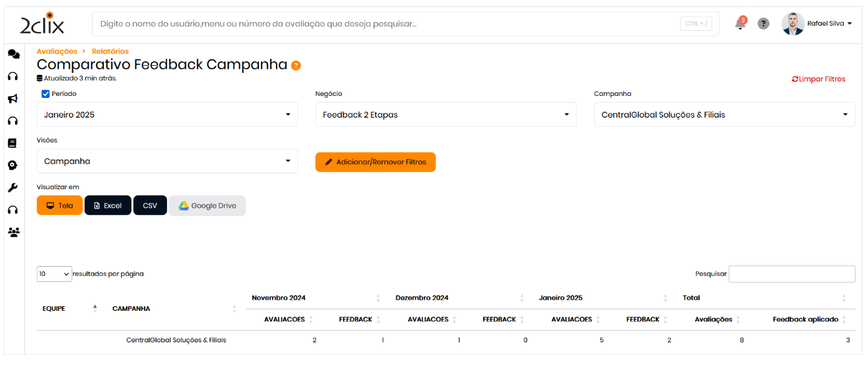Screen dimensions: 868x366
Task: Click the users group sidebar icon
Action: tap(13, 232)
